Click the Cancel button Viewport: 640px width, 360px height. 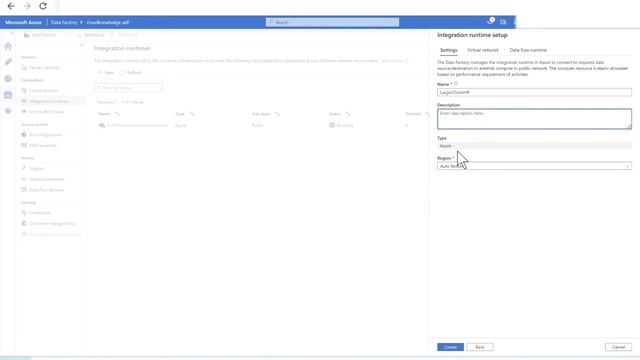tap(618, 347)
